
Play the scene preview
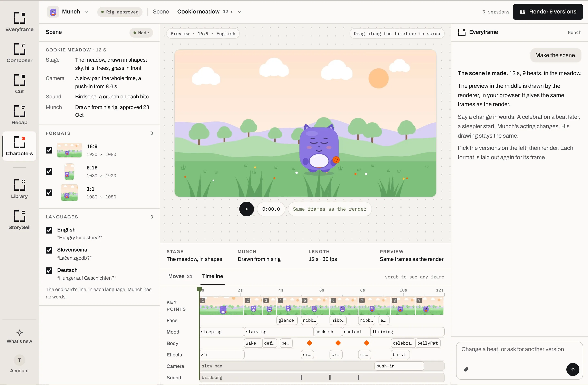pyautogui.click(x=246, y=209)
